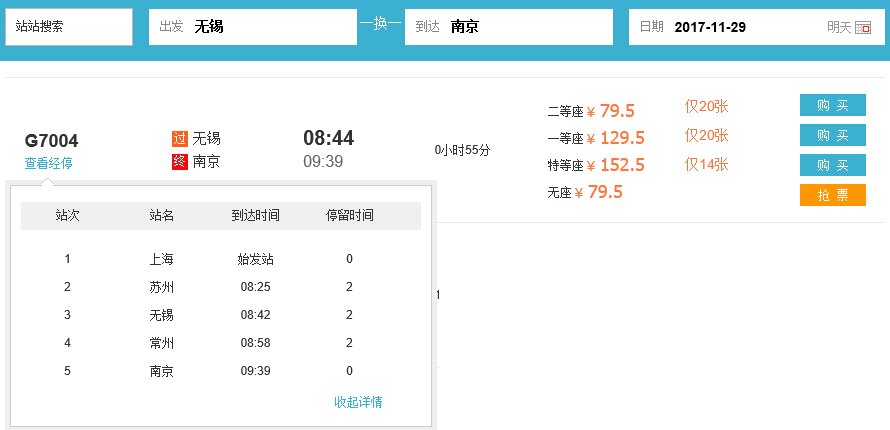Click stop number 5 in 南京 row
This screenshot has width=890, height=430.
68,371
